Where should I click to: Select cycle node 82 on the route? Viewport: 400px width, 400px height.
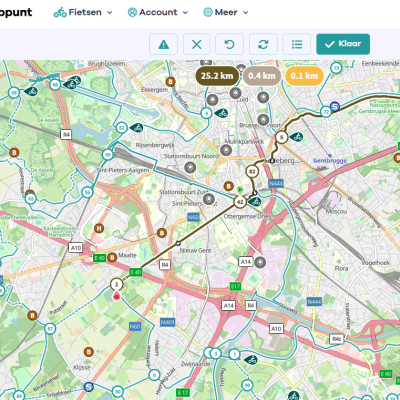(252, 172)
